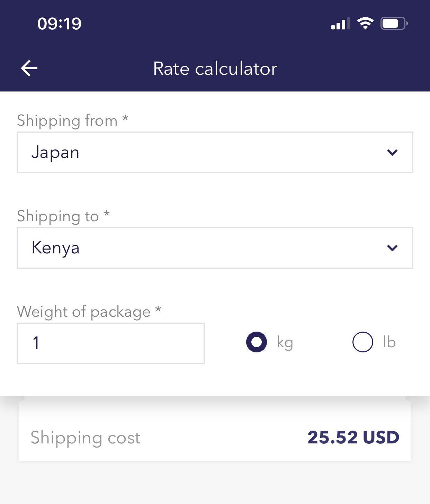Click the chevron next to Japan
This screenshot has height=504, width=430.
coord(392,152)
